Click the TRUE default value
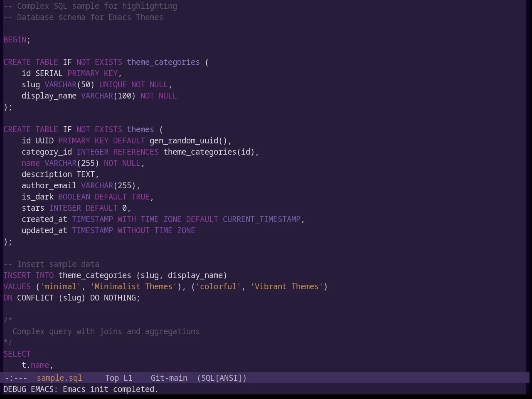The image size is (532, 399). tap(140, 197)
